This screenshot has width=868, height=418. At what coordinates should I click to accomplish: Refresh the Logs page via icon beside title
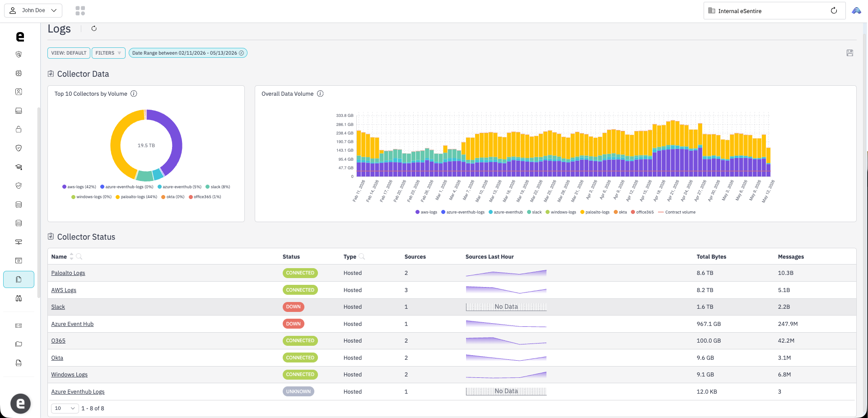coord(94,28)
